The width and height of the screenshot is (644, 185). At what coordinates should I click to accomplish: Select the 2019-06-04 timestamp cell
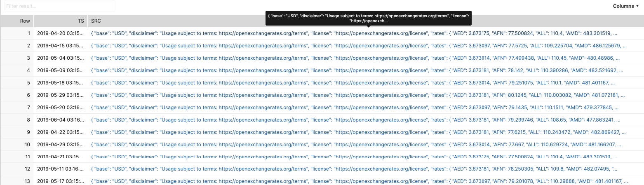(x=60, y=120)
